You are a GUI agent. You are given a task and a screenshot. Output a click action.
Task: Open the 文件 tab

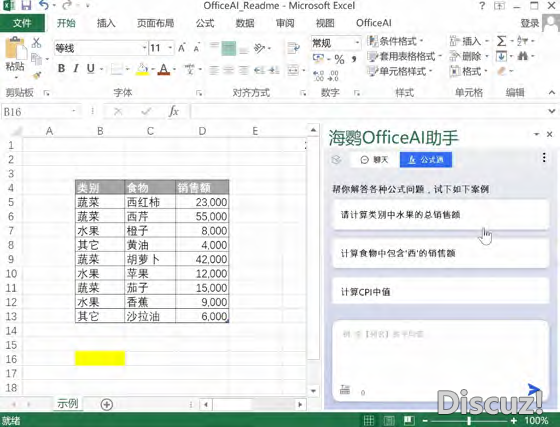coord(22,23)
